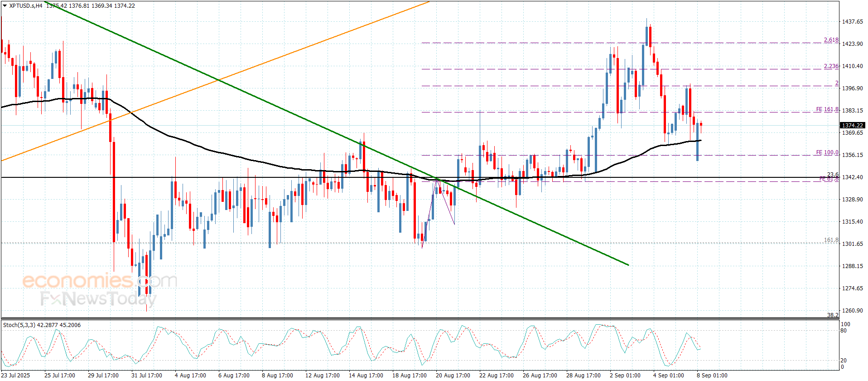Select the 23.6 retracement label
The width and height of the screenshot is (868, 381).
click(833, 175)
